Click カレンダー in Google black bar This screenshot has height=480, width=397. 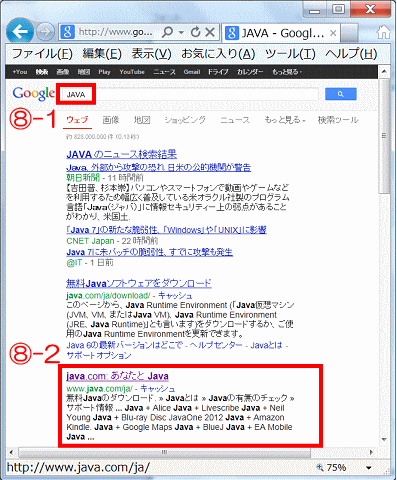250,72
